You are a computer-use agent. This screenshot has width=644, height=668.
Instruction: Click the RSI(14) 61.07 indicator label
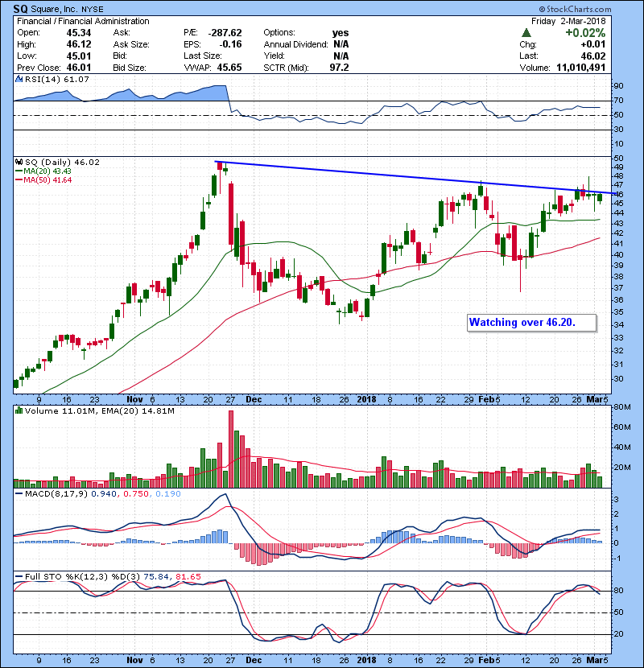pos(56,79)
